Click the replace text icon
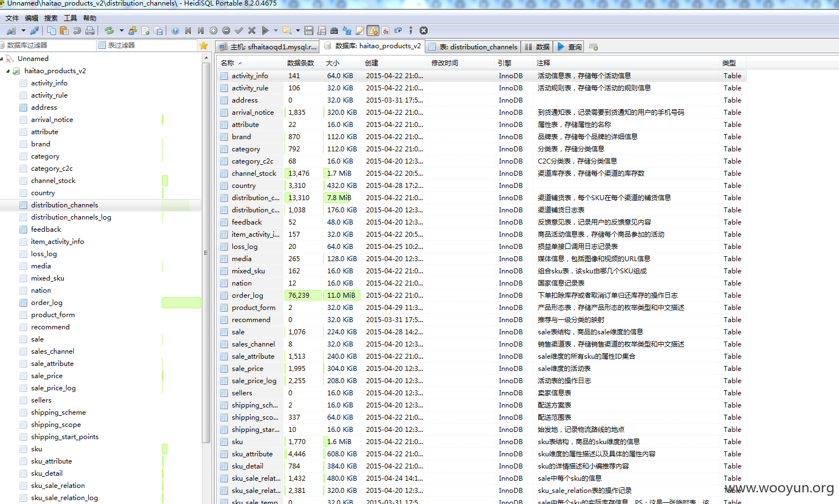The height and width of the screenshot is (504, 839). coord(347,30)
